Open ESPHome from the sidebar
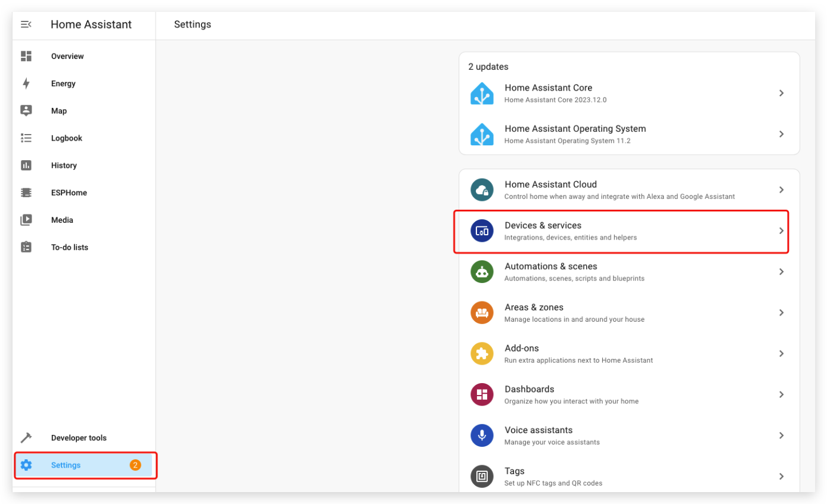This screenshot has width=827, height=504. [x=83, y=192]
